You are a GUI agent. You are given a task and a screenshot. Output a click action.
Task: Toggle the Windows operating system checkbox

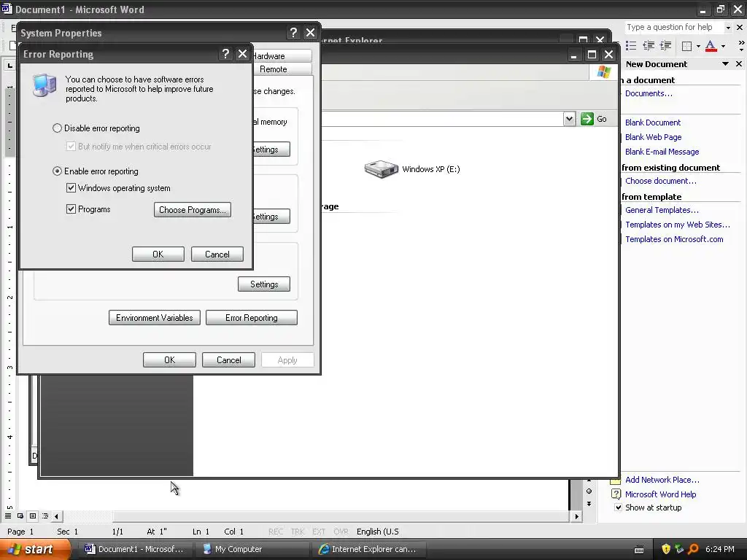(x=71, y=188)
